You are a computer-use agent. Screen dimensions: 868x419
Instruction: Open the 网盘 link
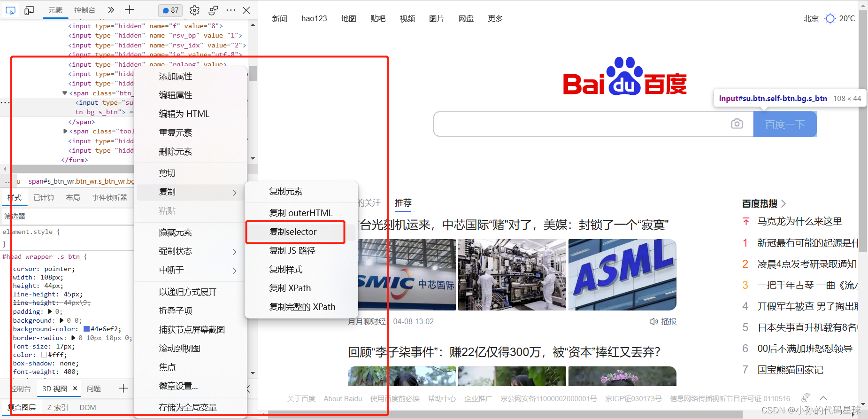pos(466,18)
